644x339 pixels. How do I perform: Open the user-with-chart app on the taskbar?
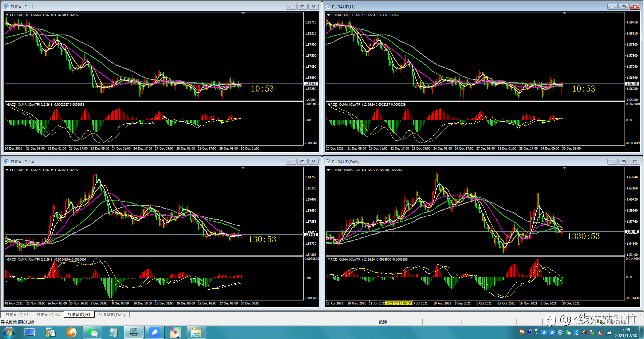coord(50,332)
